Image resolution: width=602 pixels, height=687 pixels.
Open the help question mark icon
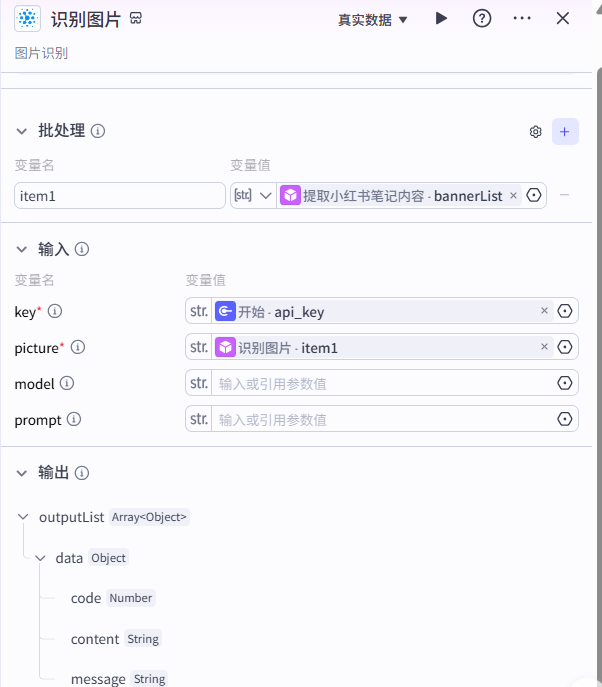pyautogui.click(x=482, y=18)
